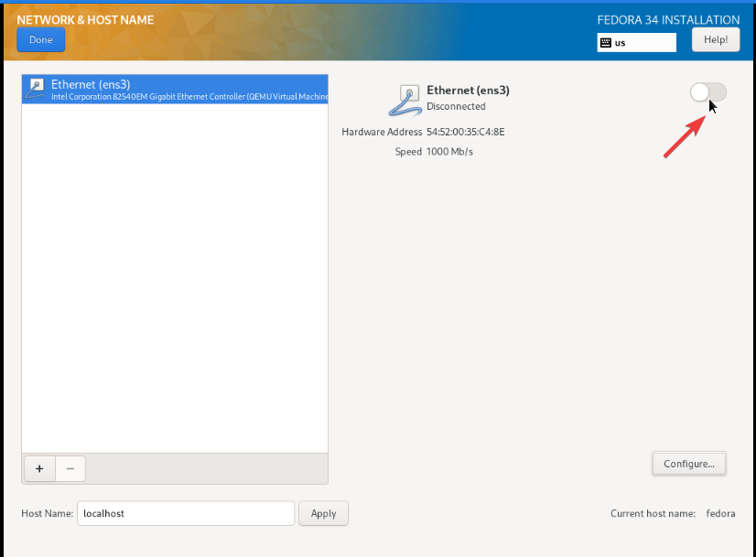Click the Hardware Address label
Viewport: 756px width, 557px height.
(x=382, y=132)
